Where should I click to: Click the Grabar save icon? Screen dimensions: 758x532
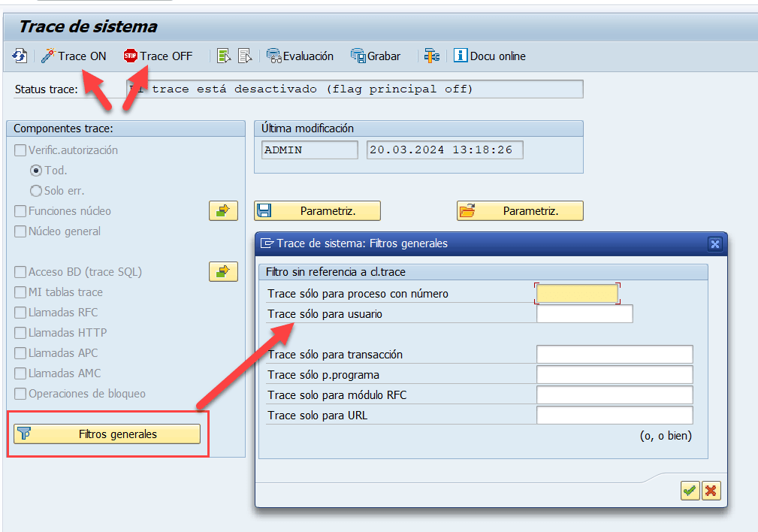[376, 56]
